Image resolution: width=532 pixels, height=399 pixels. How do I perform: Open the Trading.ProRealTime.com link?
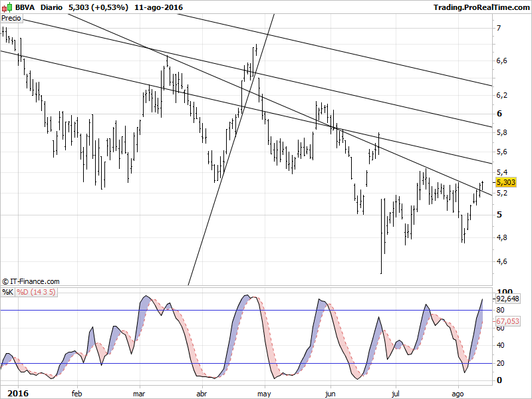[481, 7]
